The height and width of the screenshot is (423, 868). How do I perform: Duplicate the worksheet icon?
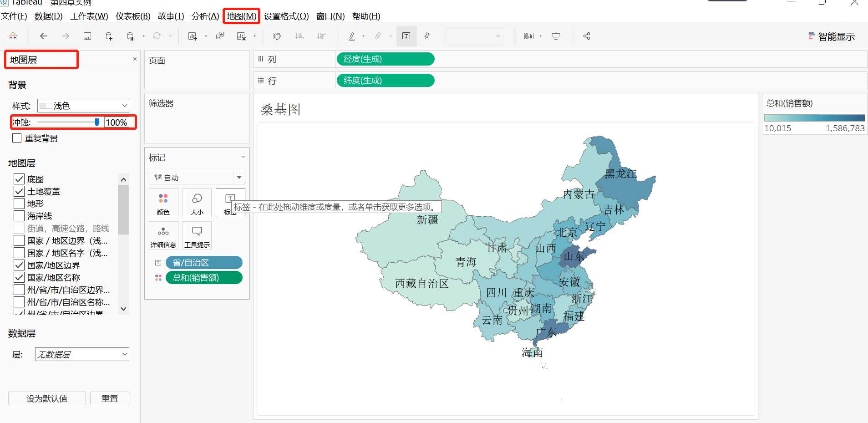[x=220, y=36]
